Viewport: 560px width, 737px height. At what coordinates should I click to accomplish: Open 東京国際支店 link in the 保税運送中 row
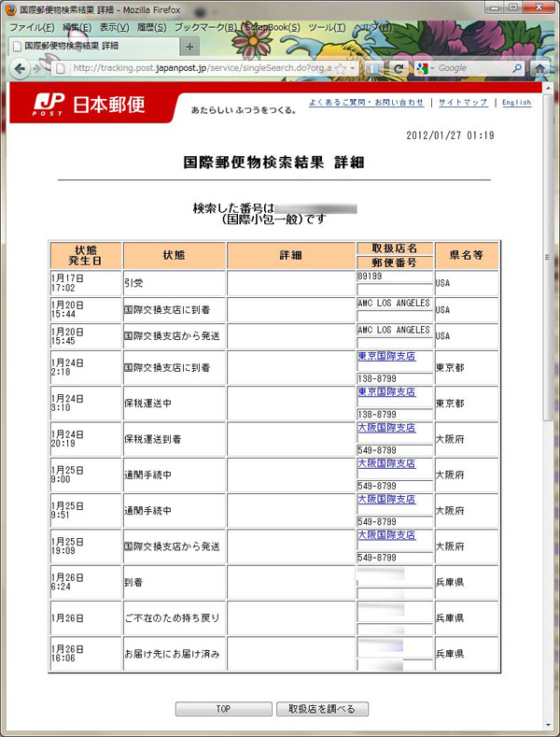tap(386, 392)
